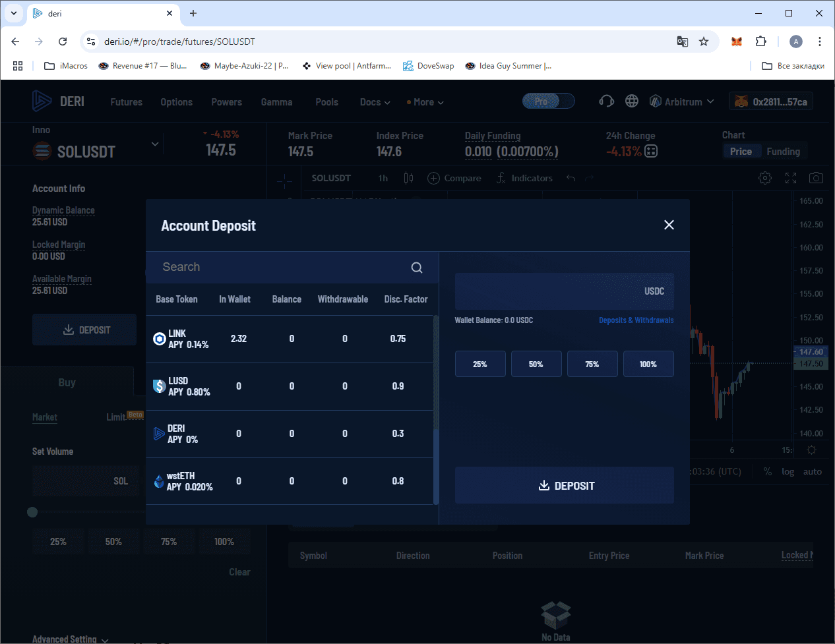The height and width of the screenshot is (644, 835).
Task: Go to Pools tab
Action: tap(327, 102)
